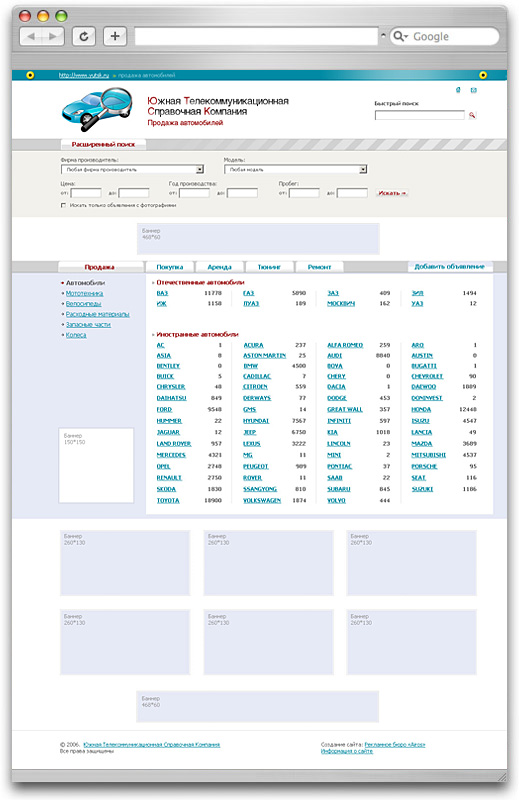Go back with the browser back arrow
This screenshot has height=800, width=519.
point(32,36)
